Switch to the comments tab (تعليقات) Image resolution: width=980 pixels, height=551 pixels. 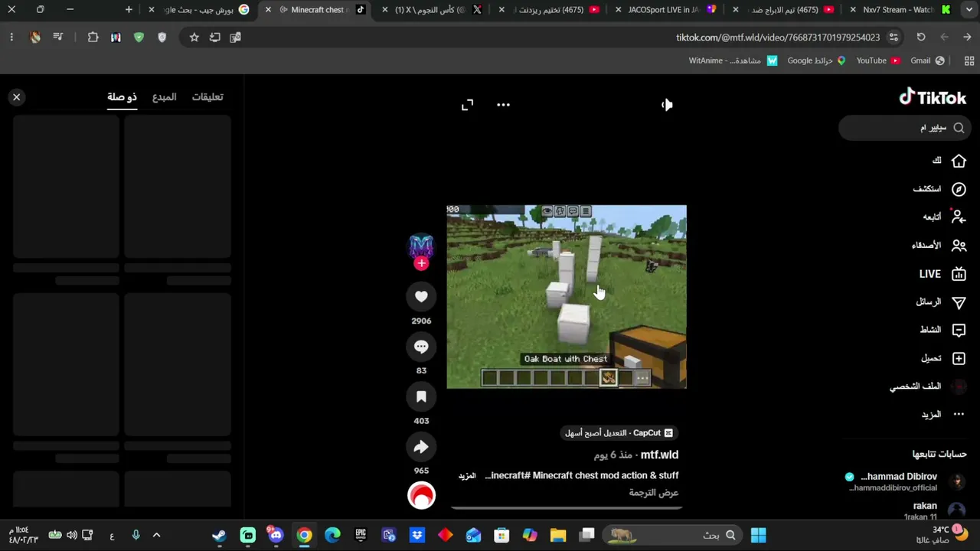click(207, 97)
